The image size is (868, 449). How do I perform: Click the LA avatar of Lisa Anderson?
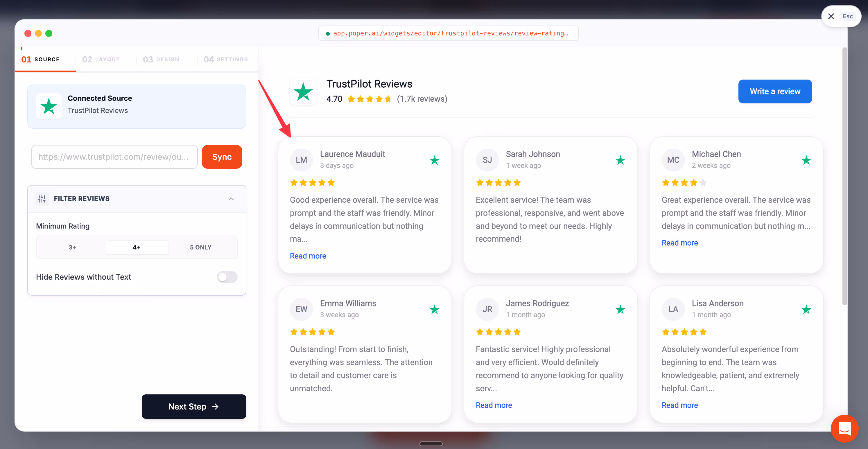click(x=673, y=309)
